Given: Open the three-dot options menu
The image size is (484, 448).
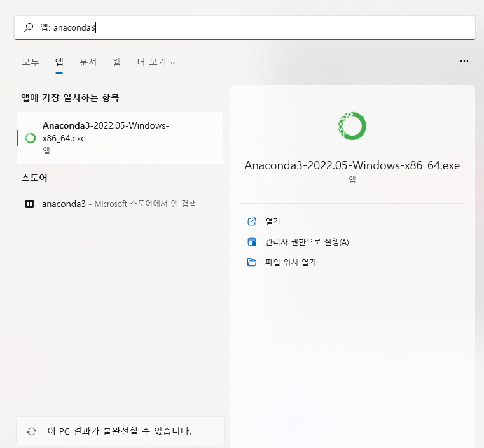Looking at the screenshot, I should (x=464, y=61).
